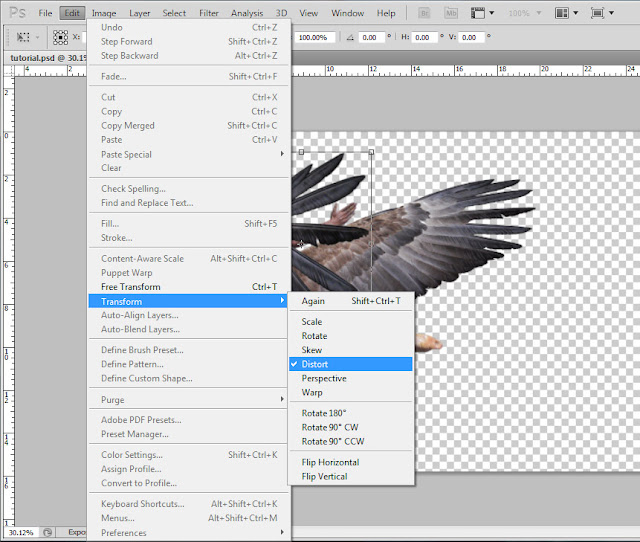Open the View menu

coord(309,13)
